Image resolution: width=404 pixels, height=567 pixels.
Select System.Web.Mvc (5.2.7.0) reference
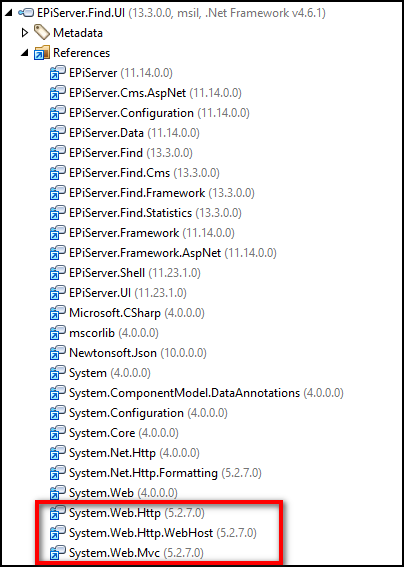(x=136, y=552)
